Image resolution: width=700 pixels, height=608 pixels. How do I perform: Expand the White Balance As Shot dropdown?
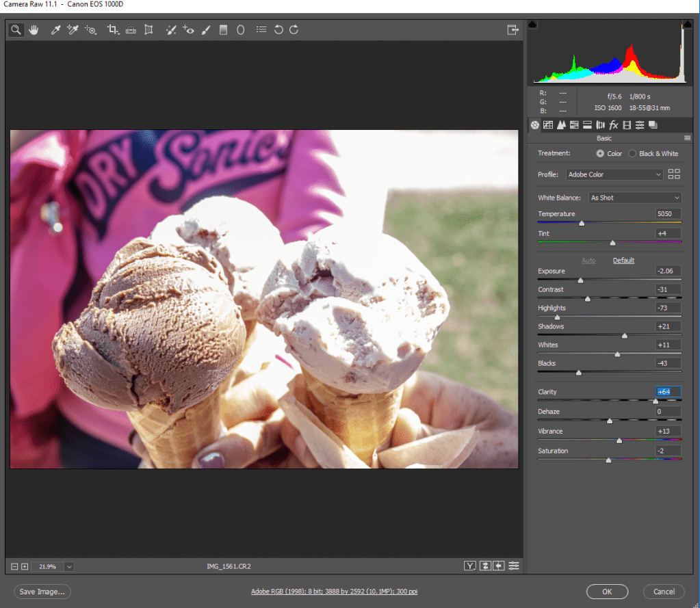click(x=635, y=198)
